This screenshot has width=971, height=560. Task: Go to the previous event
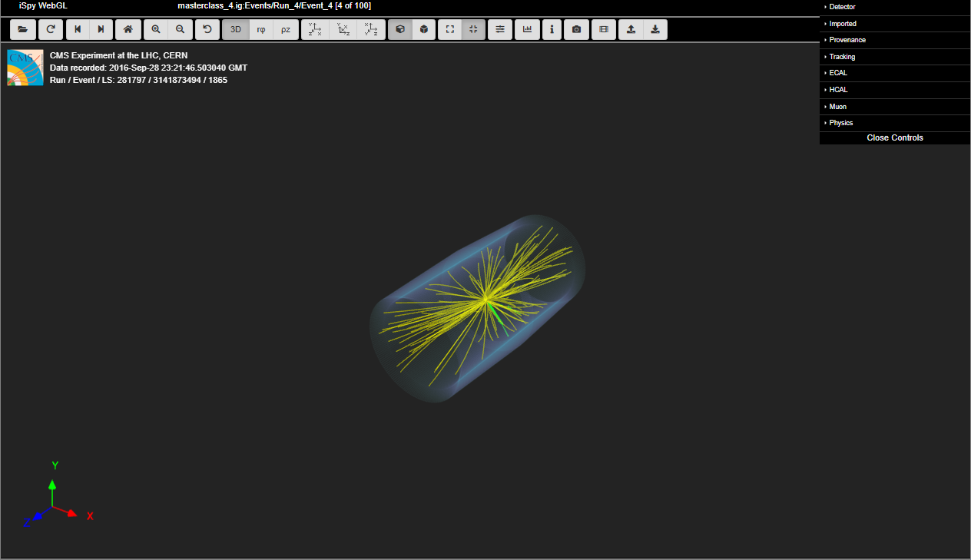[78, 29]
